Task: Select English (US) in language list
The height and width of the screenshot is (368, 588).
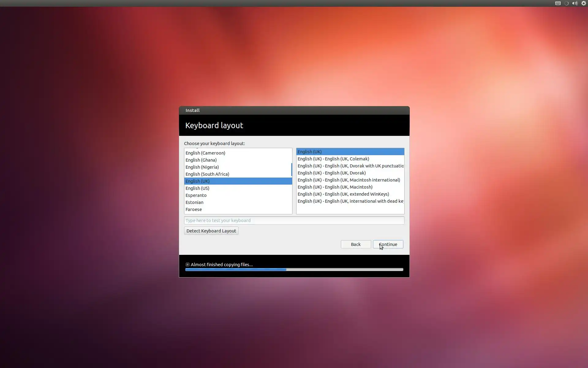Action: (198, 188)
